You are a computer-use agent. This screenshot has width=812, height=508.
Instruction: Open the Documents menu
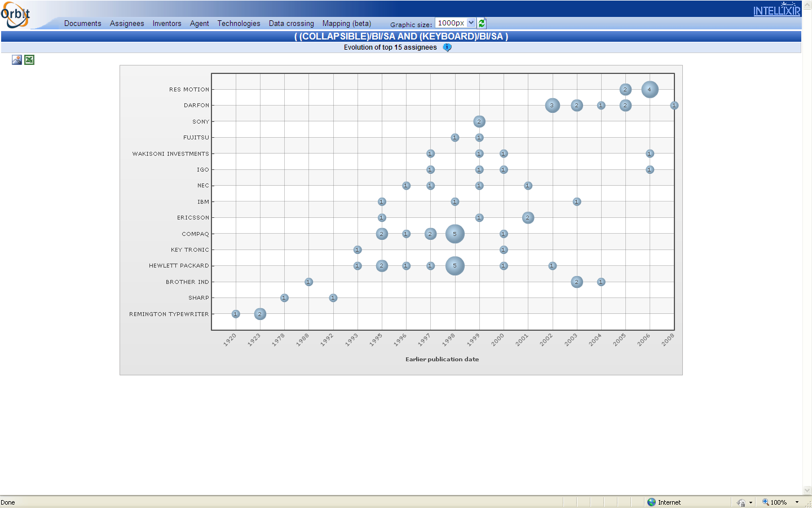pyautogui.click(x=83, y=24)
